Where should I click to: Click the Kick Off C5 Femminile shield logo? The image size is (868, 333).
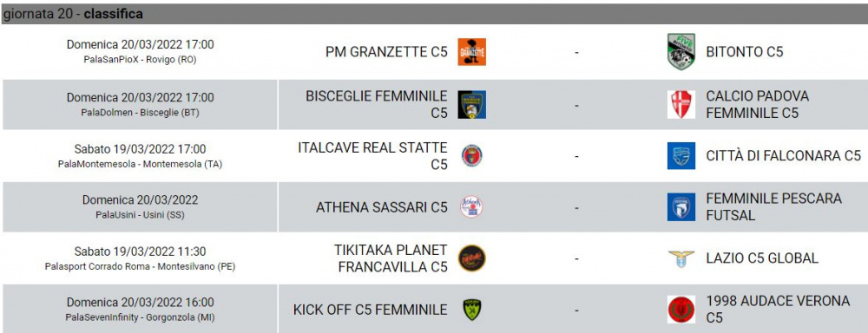point(471,310)
